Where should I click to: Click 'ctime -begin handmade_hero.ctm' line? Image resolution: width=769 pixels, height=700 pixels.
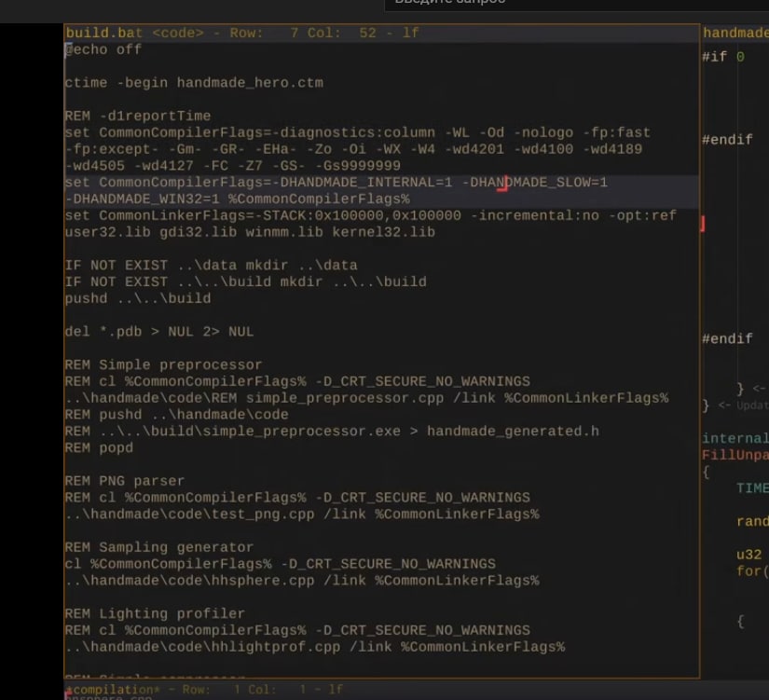(194, 82)
